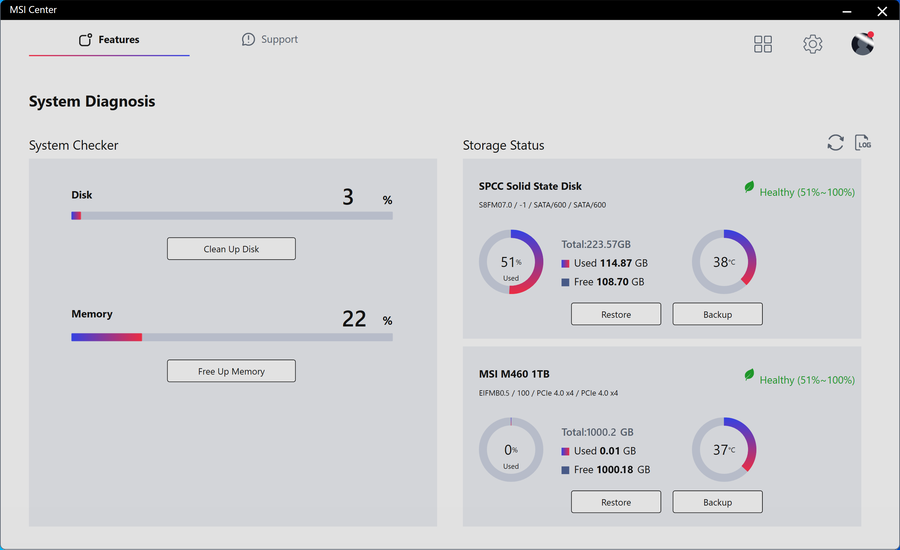Open the storage log file icon
Image resolution: width=900 pixels, height=550 pixels.
(863, 142)
